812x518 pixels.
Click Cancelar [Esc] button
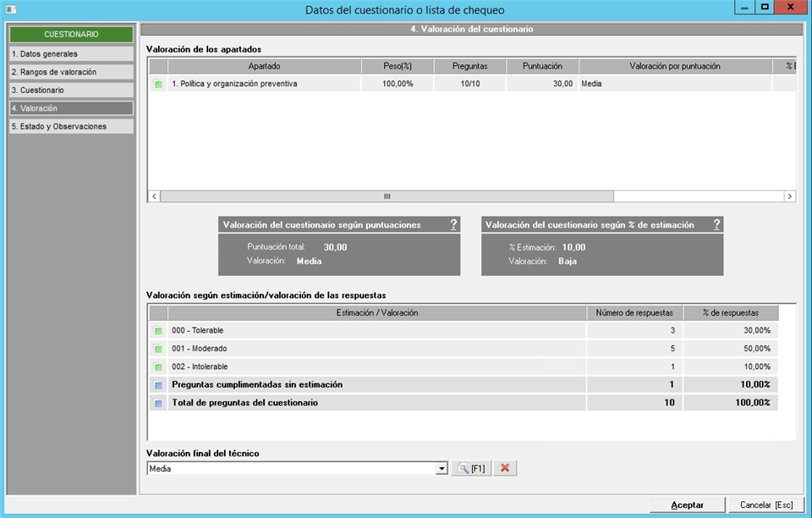766,504
